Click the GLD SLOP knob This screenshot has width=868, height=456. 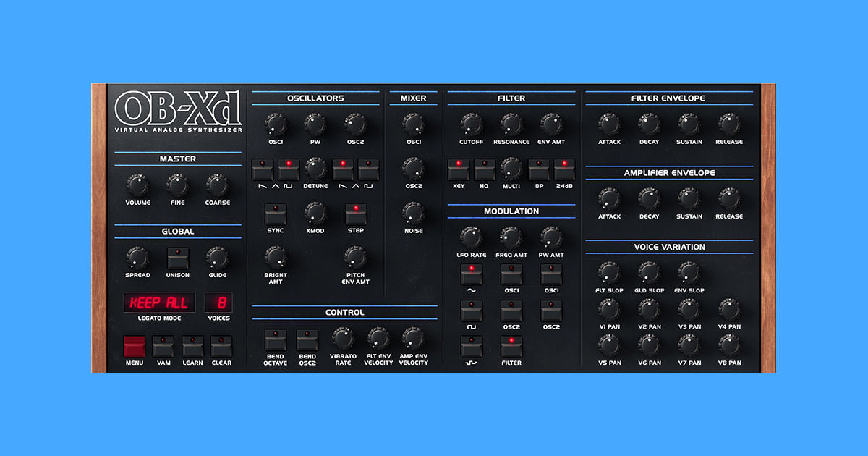pyautogui.click(x=650, y=273)
